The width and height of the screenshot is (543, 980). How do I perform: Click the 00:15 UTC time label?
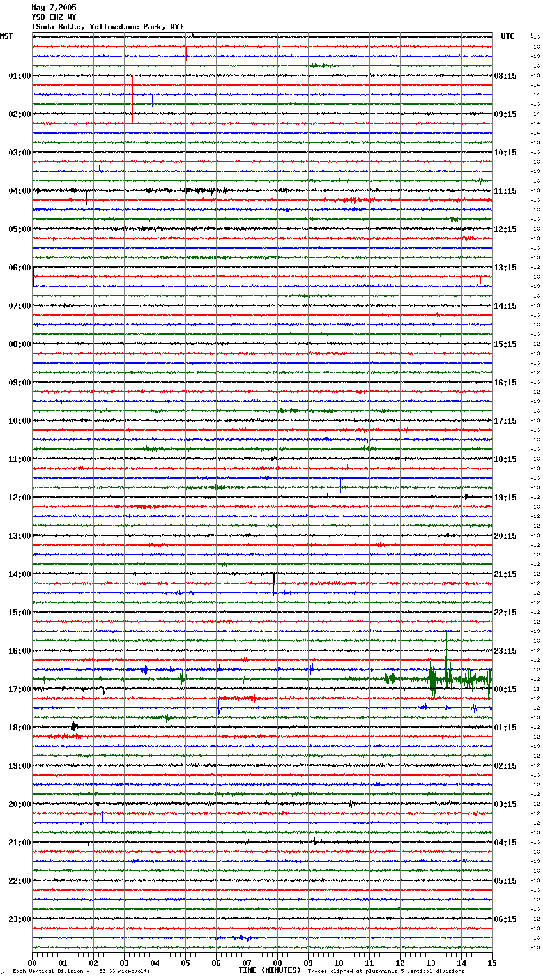click(x=505, y=689)
